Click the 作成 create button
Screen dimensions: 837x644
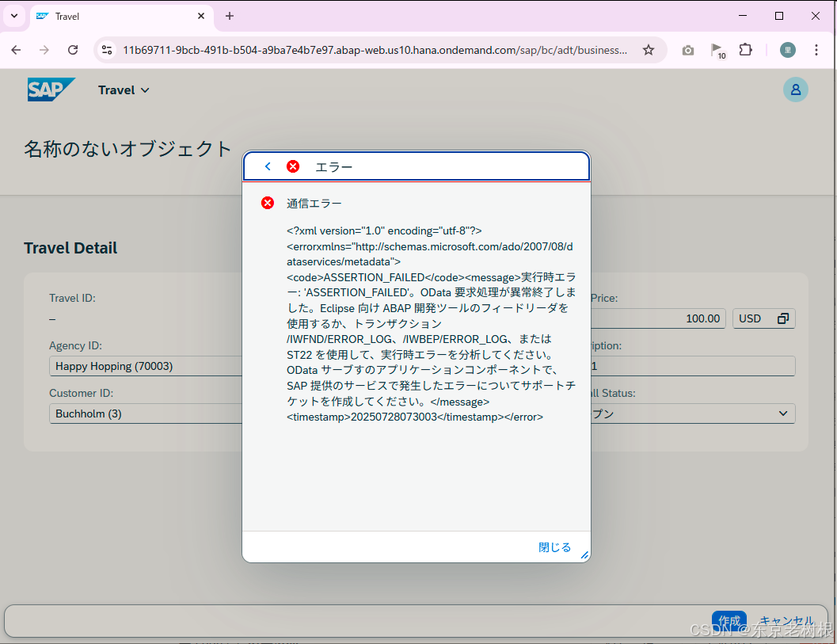[729, 620]
